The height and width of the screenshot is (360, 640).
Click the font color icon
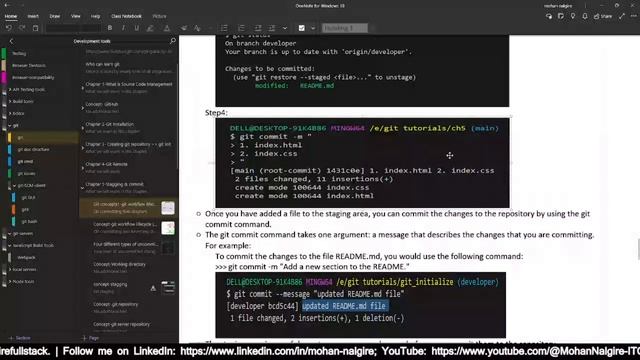pyautogui.click(x=167, y=28)
